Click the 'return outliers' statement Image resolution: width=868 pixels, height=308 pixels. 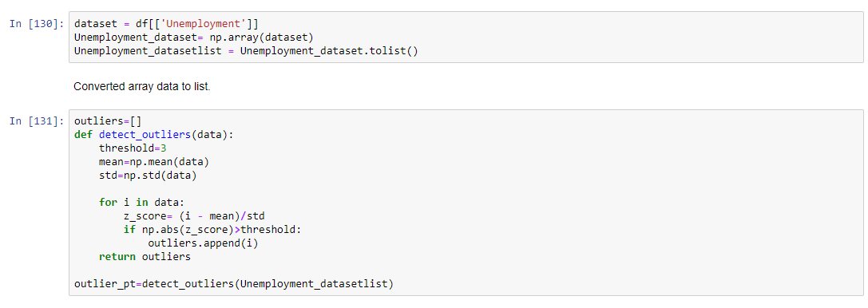click(x=145, y=257)
